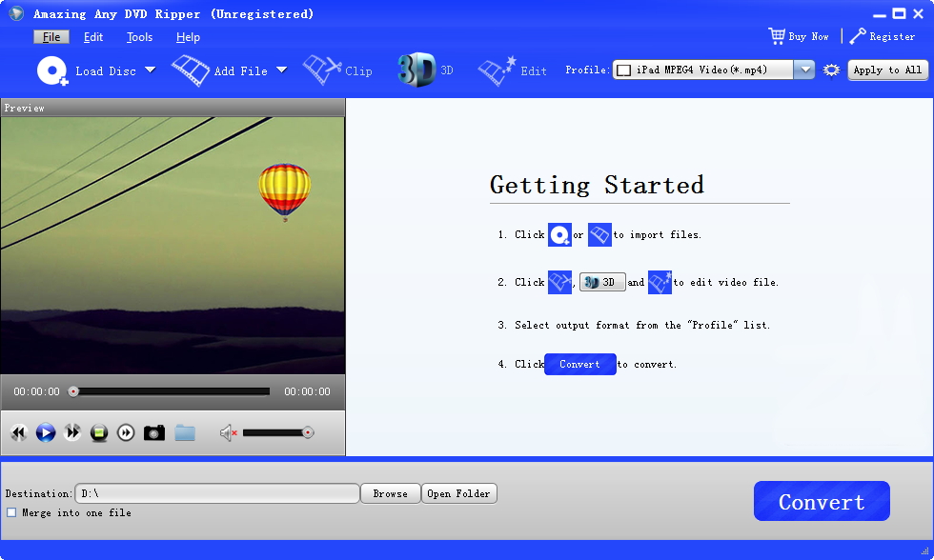
Task: Click the Buy Now cart icon
Action: 775,35
